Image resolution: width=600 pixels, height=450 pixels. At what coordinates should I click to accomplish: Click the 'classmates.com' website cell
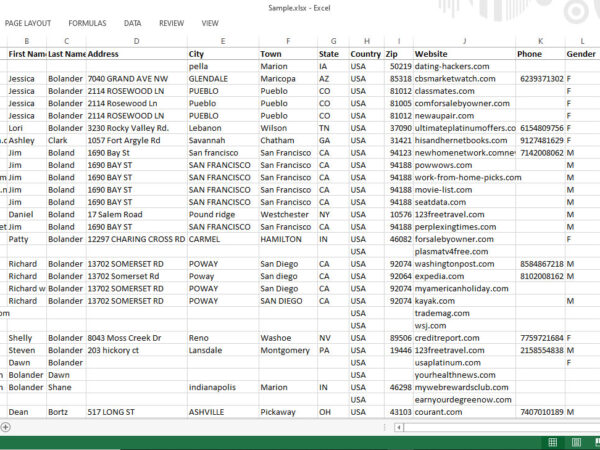click(x=465, y=91)
